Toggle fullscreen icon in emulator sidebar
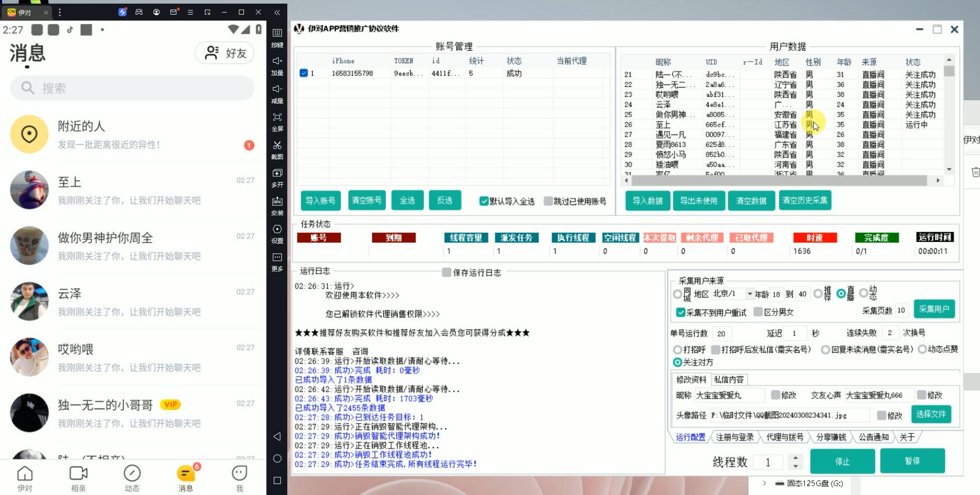 pyautogui.click(x=277, y=117)
